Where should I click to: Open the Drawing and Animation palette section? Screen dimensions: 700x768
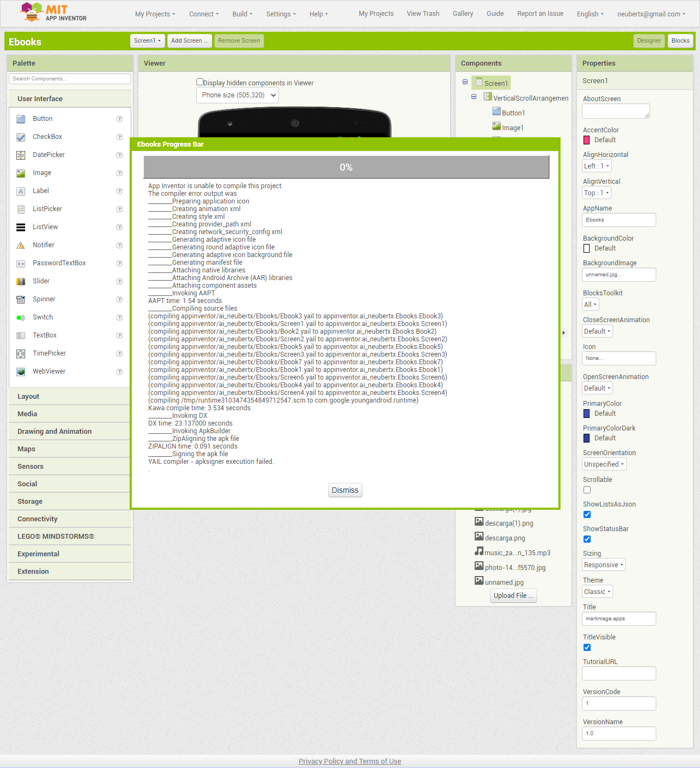click(55, 432)
